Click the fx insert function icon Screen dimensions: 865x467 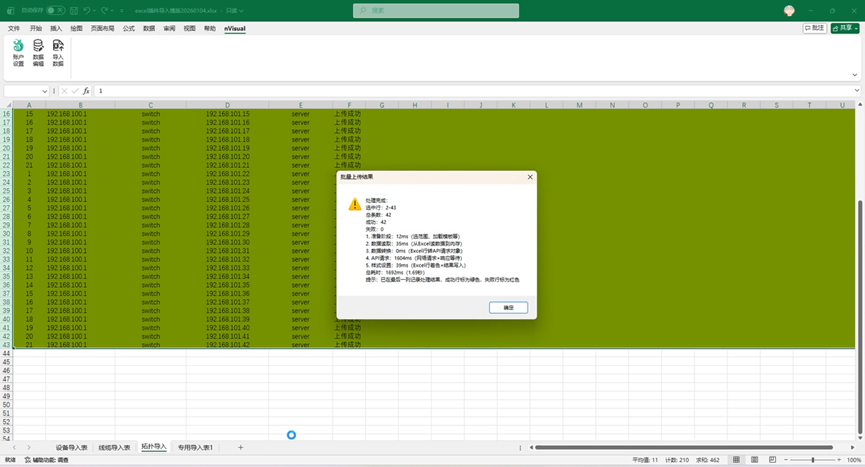point(86,91)
